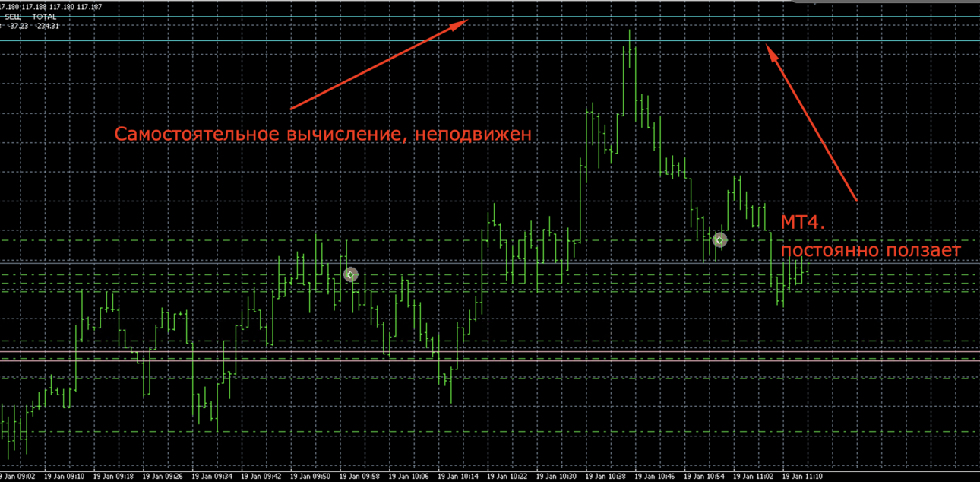Click the 19 Jan 11:02 time label

[755, 477]
